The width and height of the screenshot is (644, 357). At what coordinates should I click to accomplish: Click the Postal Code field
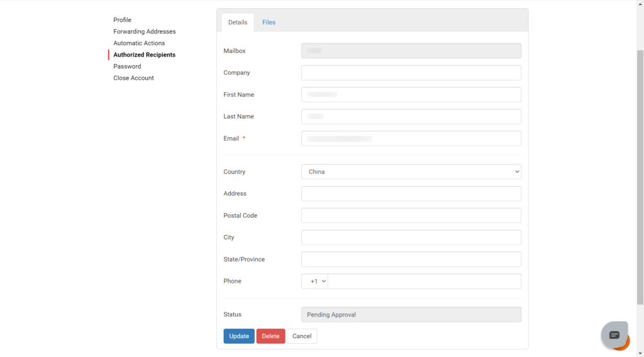point(411,216)
